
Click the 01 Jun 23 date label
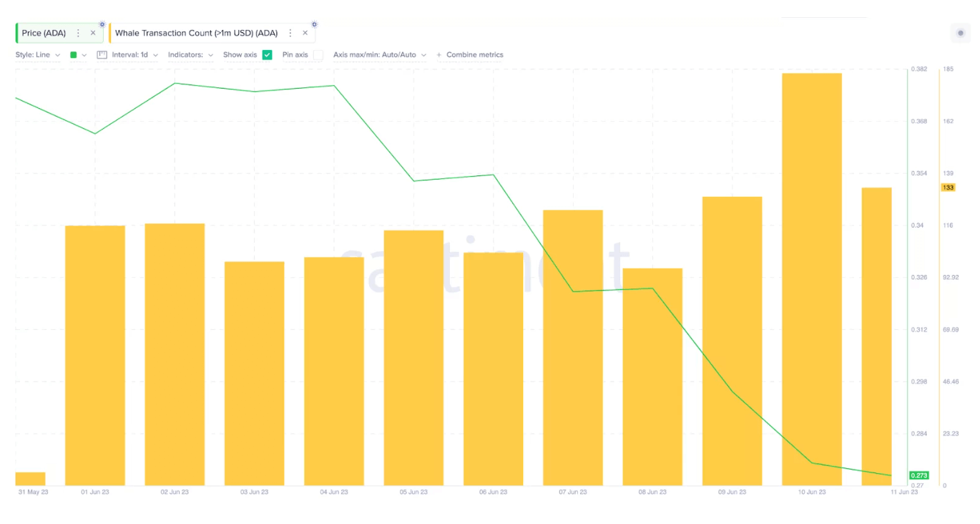[95, 492]
